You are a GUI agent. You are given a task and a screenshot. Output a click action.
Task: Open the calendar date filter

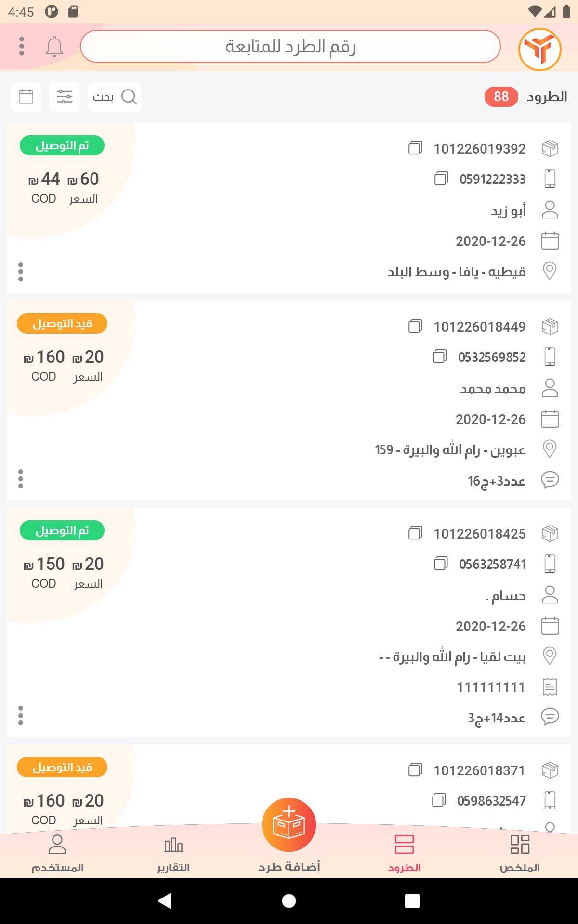coord(26,97)
